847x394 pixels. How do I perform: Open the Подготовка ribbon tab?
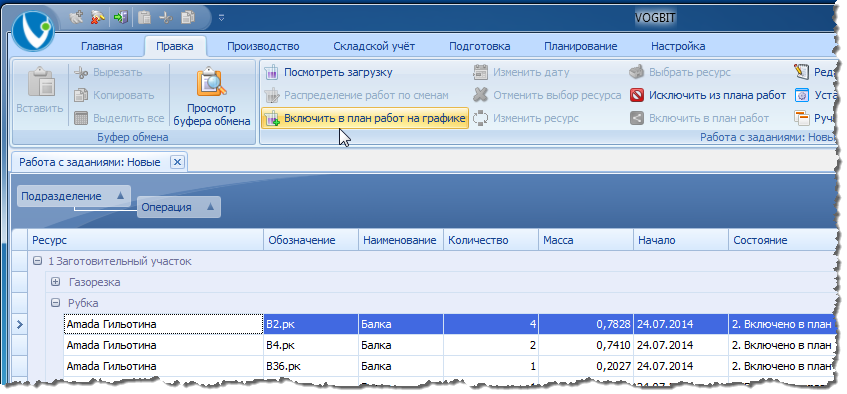click(480, 46)
